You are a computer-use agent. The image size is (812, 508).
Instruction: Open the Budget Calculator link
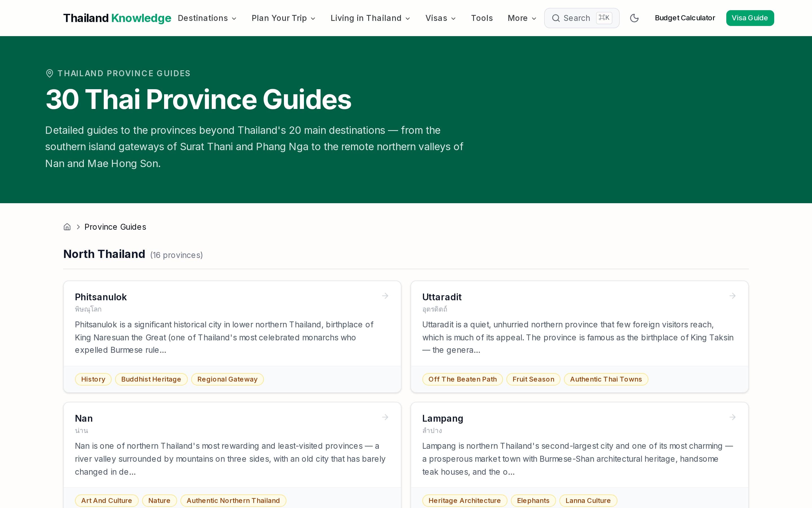[x=685, y=18]
